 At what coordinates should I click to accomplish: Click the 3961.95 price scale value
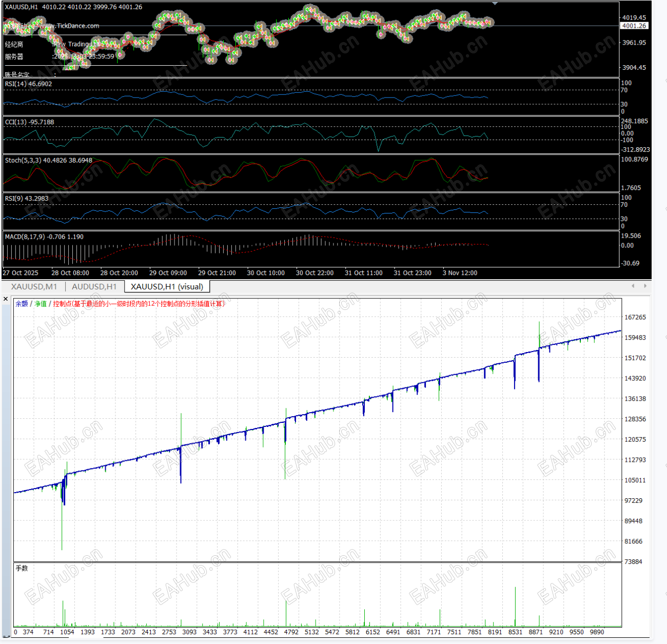pos(634,43)
